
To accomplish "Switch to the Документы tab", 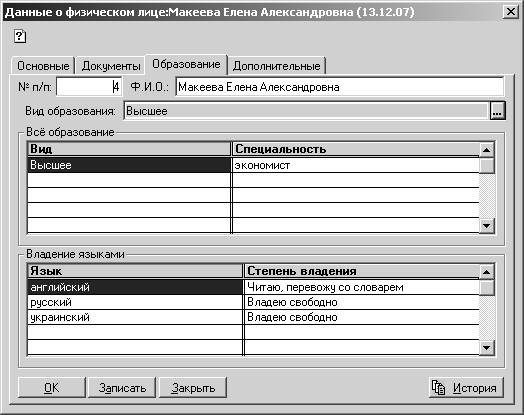I will 111,66.
